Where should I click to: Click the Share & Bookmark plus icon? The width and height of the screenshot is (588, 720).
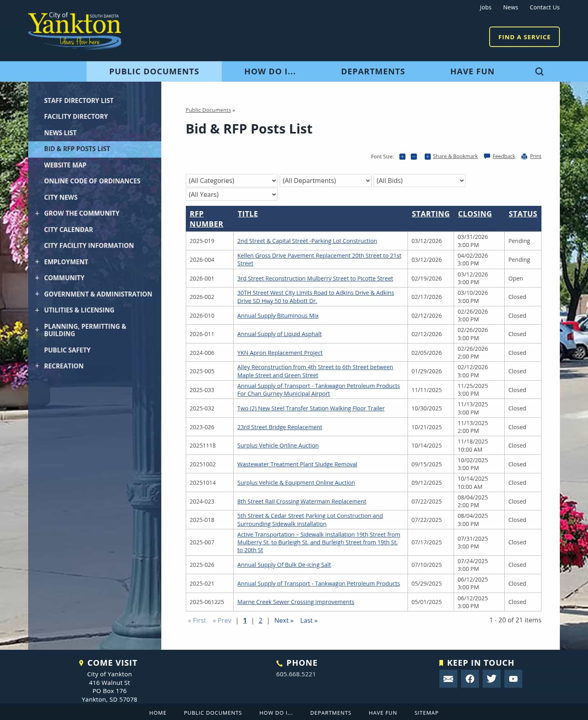428,156
